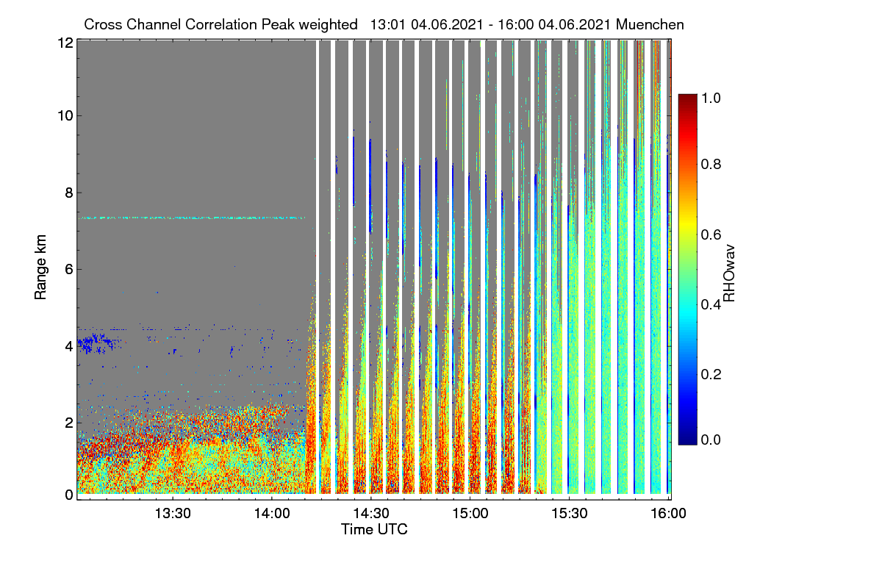Click the range axis label 12

[x=65, y=43]
